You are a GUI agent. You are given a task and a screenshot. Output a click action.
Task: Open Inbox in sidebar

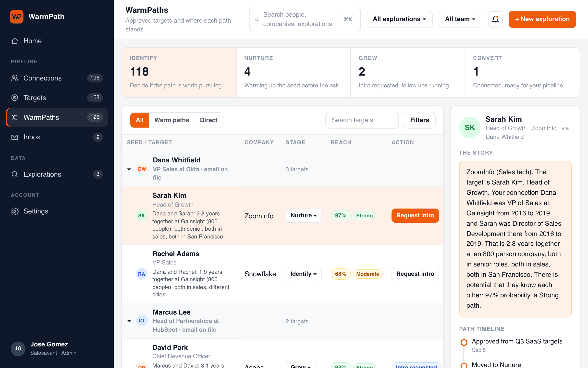click(x=57, y=137)
